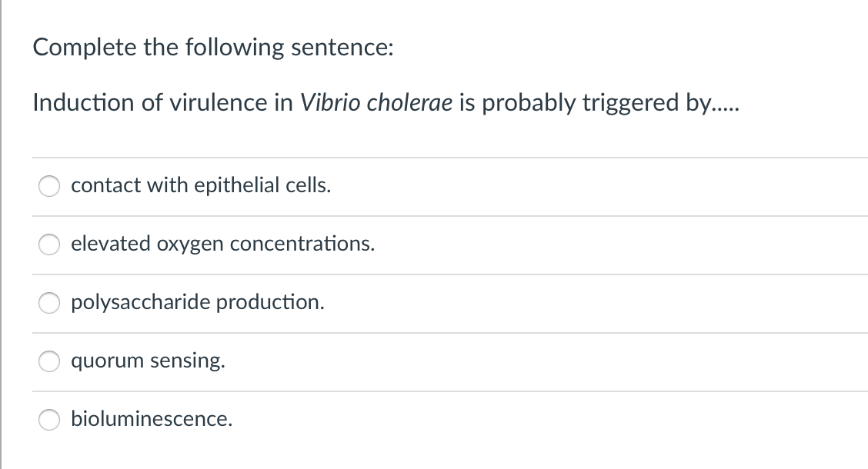
Task: Click the text 'quorum sensing.'
Action: [x=148, y=361]
